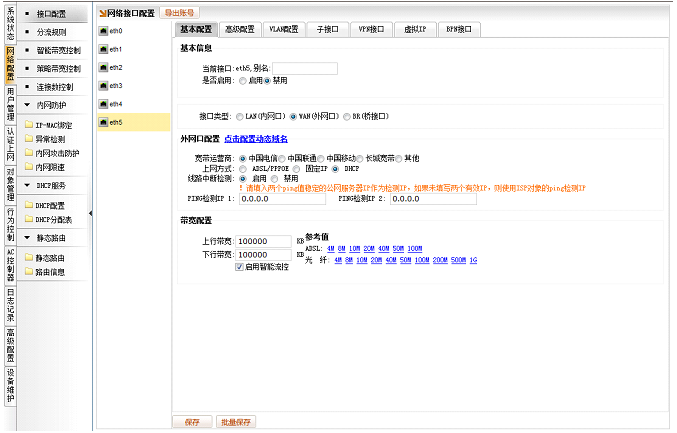
Task: Switch to the VLAN配置 tab
Action: click(283, 30)
